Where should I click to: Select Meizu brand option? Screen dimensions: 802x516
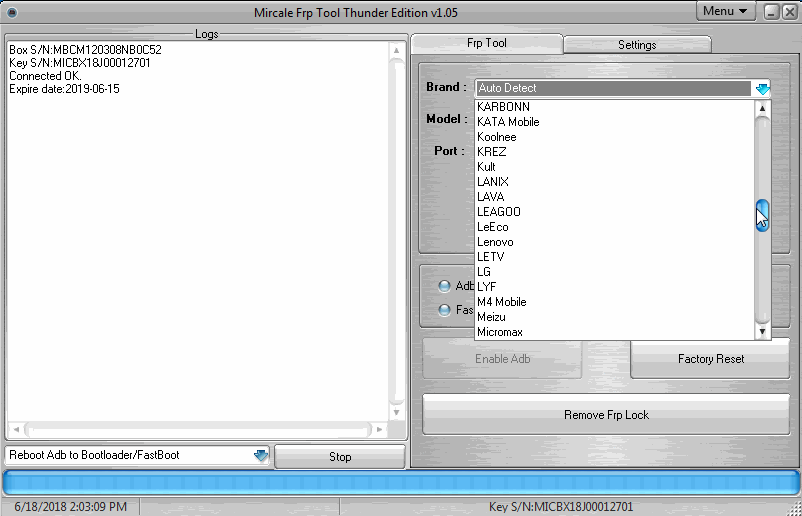[615, 317]
